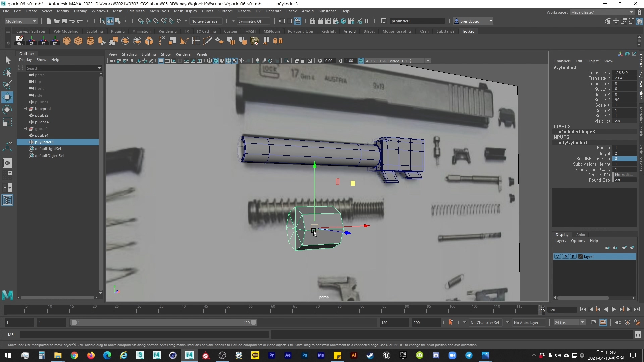
Task: Switch to the Arnold shelf tab
Action: [x=350, y=31]
